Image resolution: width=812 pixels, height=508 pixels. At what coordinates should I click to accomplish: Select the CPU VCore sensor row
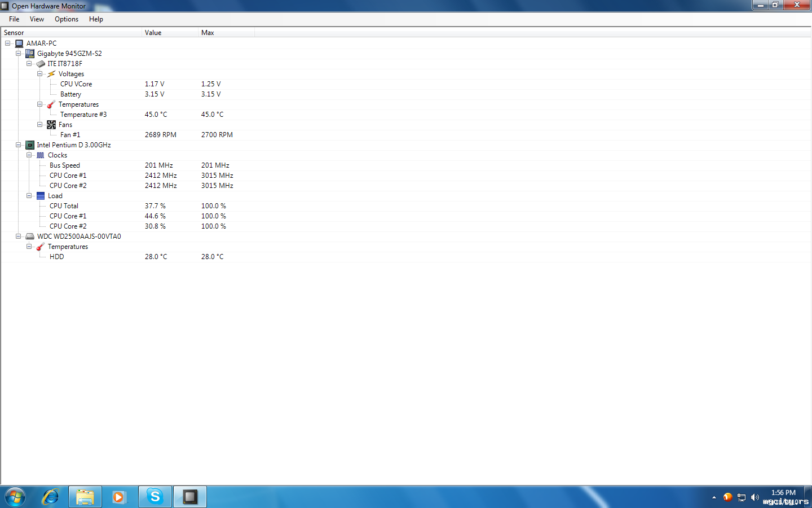(x=406, y=84)
